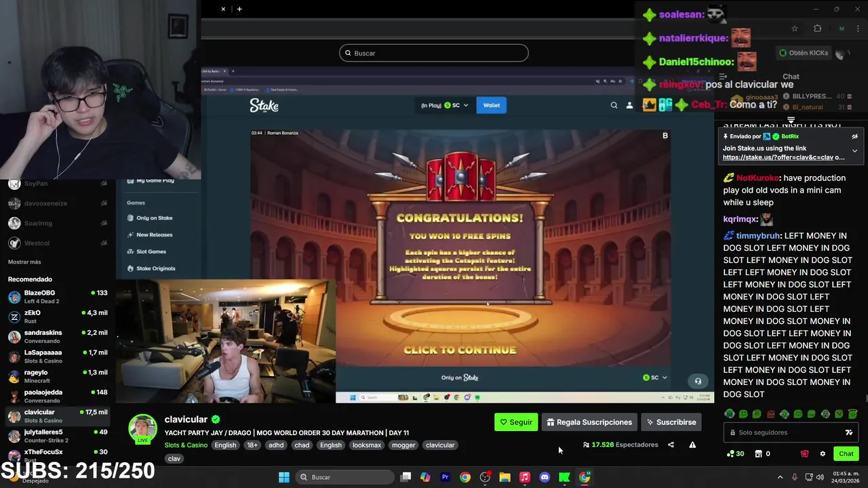Select the adhd tag
The height and width of the screenshot is (488, 868).
(276, 445)
